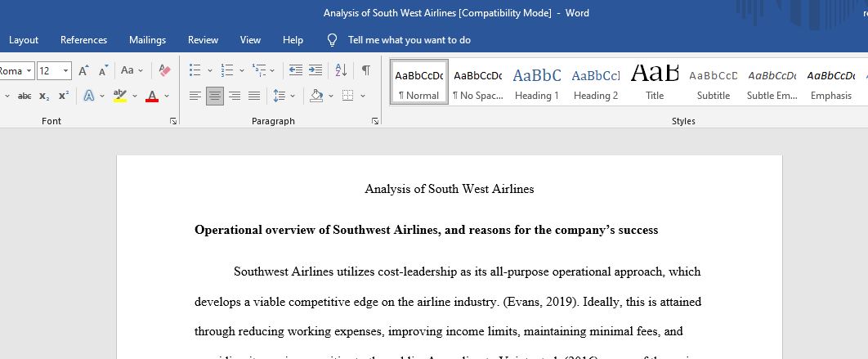Apply superscript formatting
This screenshot has width=868, height=359.
click(64, 96)
